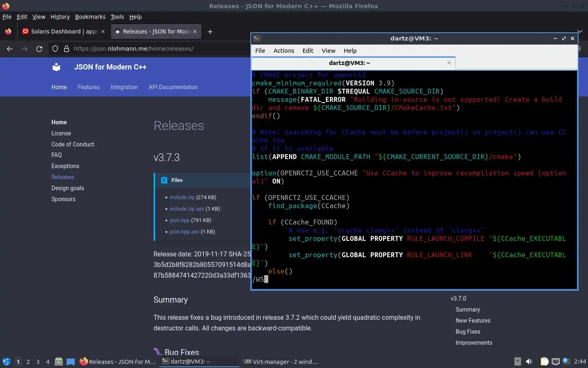The image size is (588, 368).
Task: Click the Releases Firefox taskbar window button
Action: pos(118,361)
